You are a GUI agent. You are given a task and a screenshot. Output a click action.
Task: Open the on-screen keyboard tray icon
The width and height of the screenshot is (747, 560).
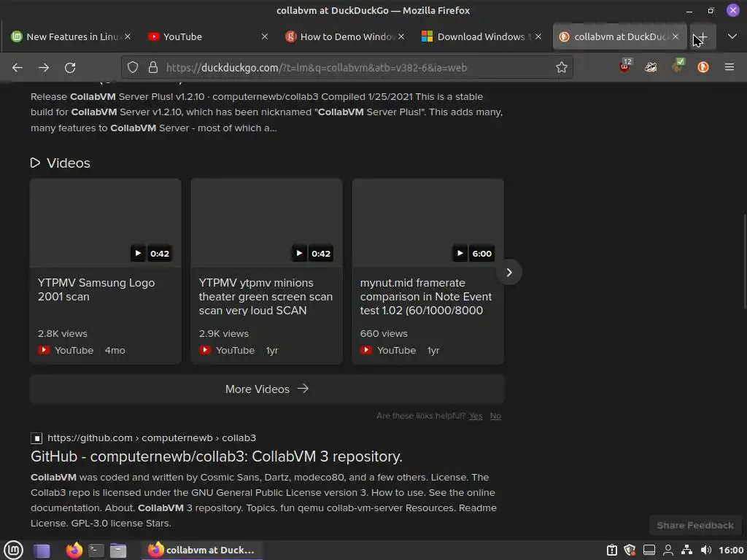[x=649, y=550]
